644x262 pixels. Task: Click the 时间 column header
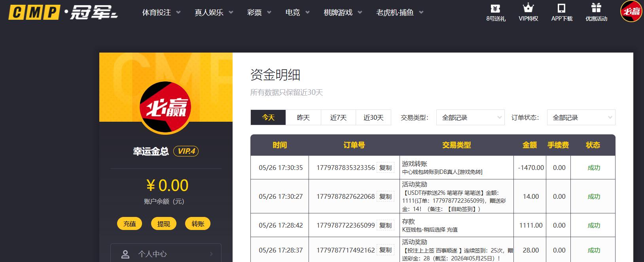click(x=280, y=145)
